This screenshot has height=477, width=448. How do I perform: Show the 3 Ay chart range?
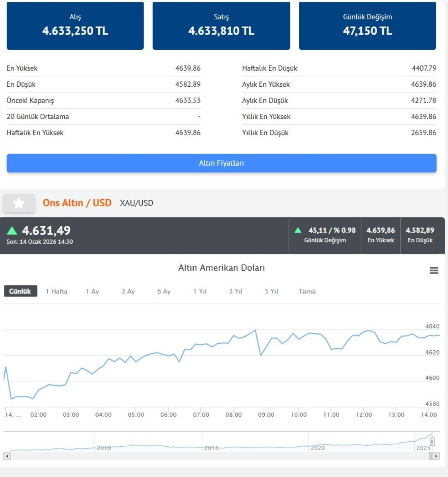(x=128, y=291)
